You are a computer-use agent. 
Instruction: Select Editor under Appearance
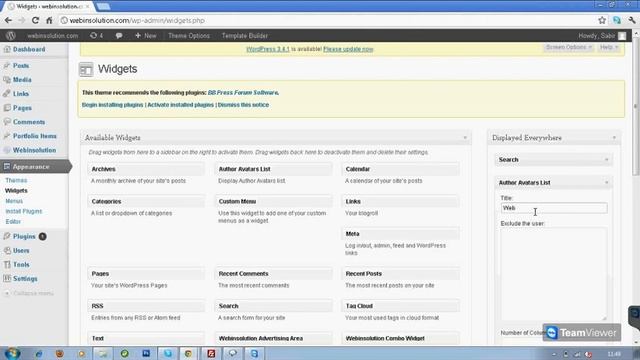[x=13, y=222]
